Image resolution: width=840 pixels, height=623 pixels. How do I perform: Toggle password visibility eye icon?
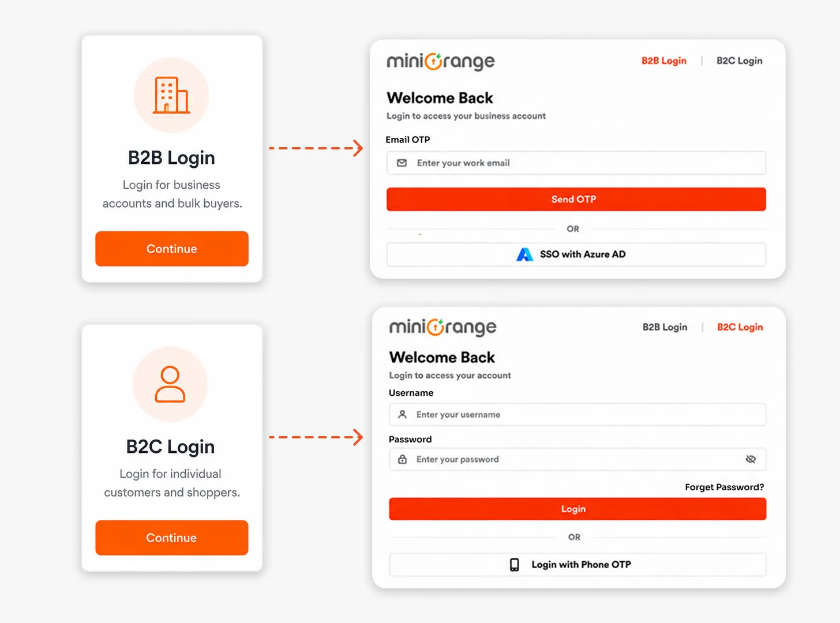(751, 459)
